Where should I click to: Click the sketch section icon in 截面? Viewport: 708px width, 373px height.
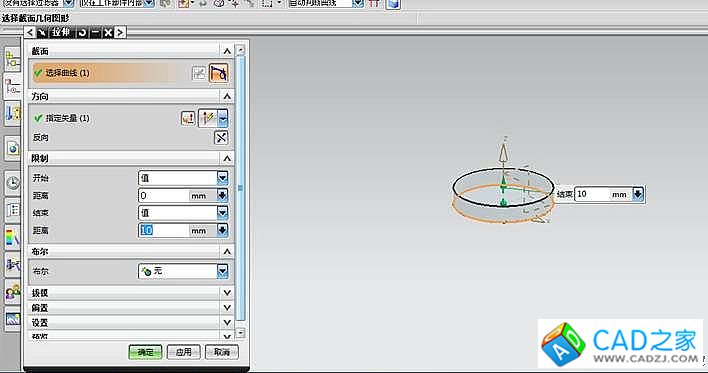199,73
